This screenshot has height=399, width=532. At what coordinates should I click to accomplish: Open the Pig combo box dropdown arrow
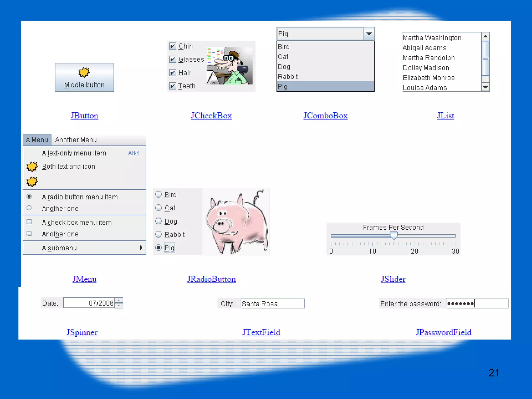(369, 34)
